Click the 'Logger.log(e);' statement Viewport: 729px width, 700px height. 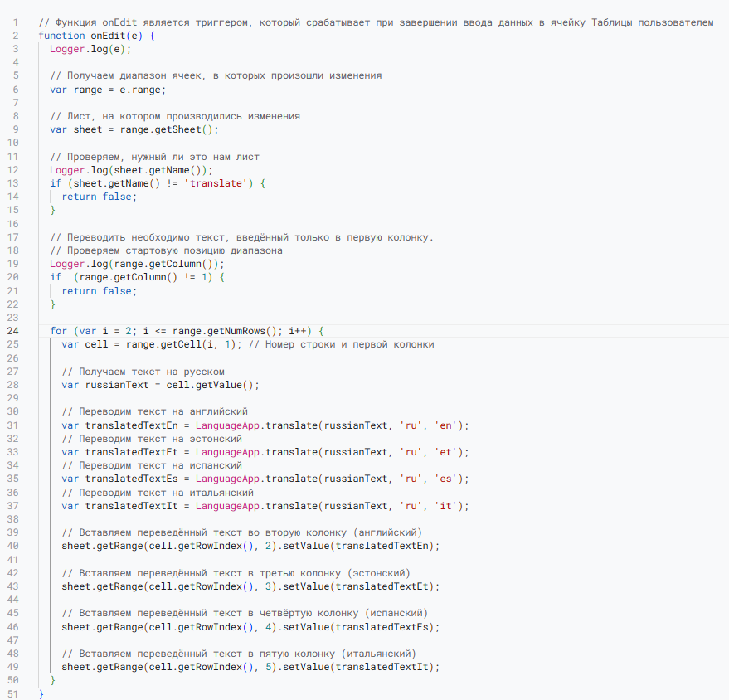click(x=90, y=49)
